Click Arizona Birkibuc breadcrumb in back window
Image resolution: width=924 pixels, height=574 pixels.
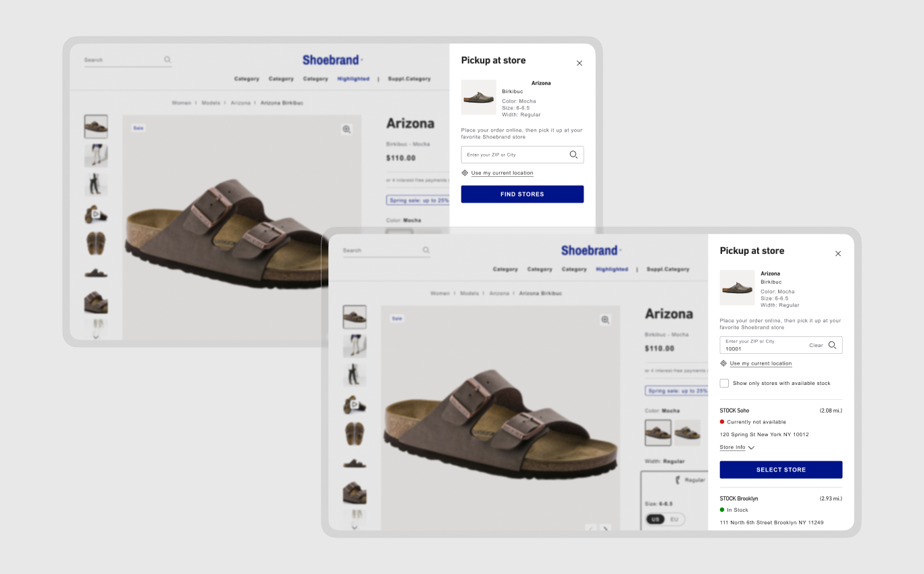click(x=282, y=103)
